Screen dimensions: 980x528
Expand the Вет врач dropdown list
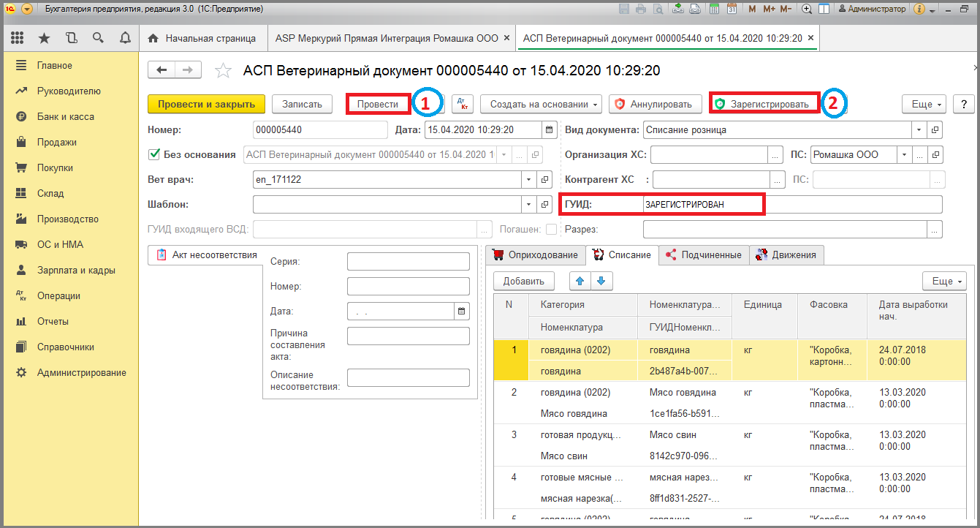pyautogui.click(x=529, y=179)
